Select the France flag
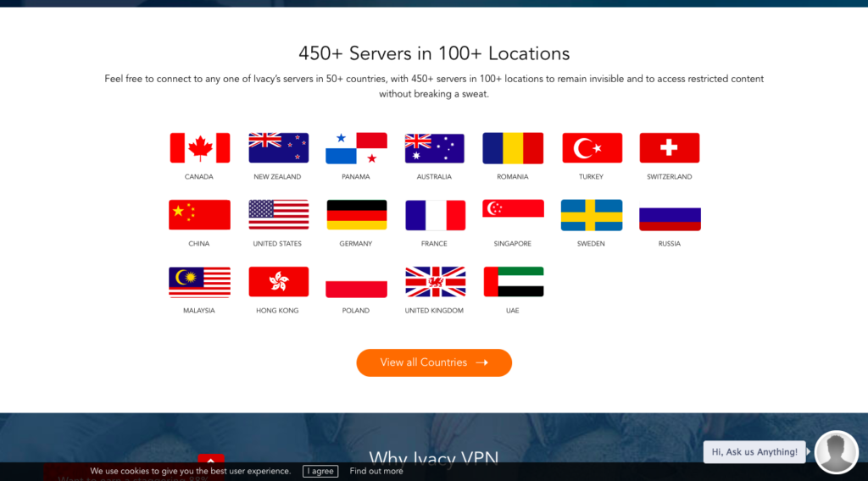The height and width of the screenshot is (481, 868). click(435, 215)
